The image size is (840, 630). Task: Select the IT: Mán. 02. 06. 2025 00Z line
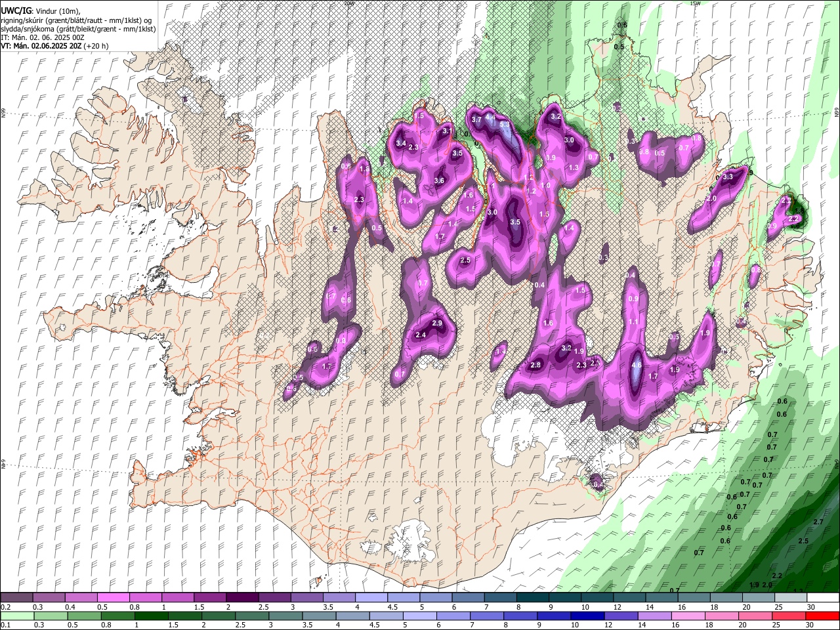click(x=43, y=37)
